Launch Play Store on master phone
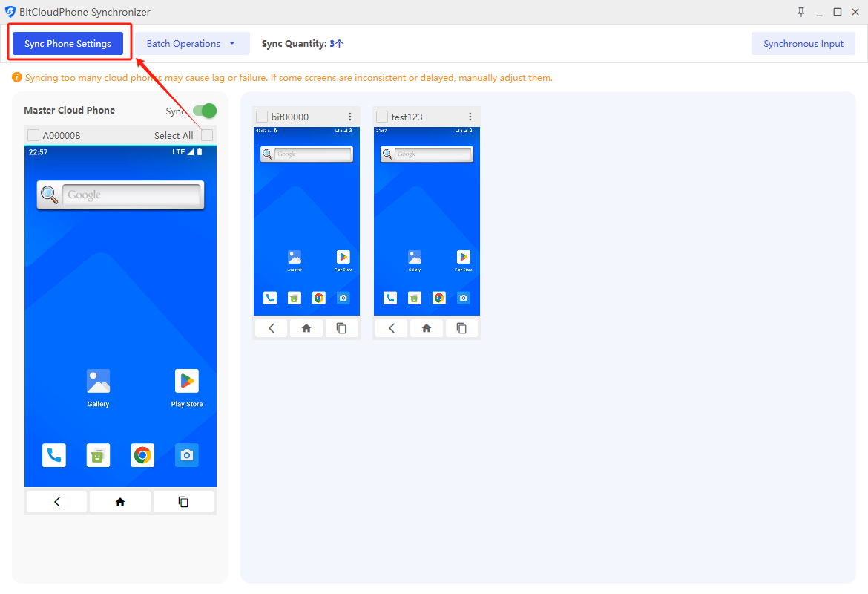This screenshot has width=868, height=594. (x=187, y=382)
